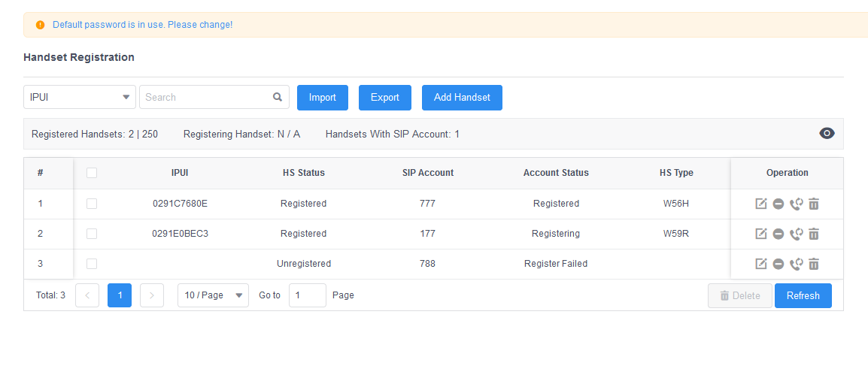Click the minus icon in the SIP 788 row
Image resolution: width=868 pixels, height=378 pixels.
point(778,264)
